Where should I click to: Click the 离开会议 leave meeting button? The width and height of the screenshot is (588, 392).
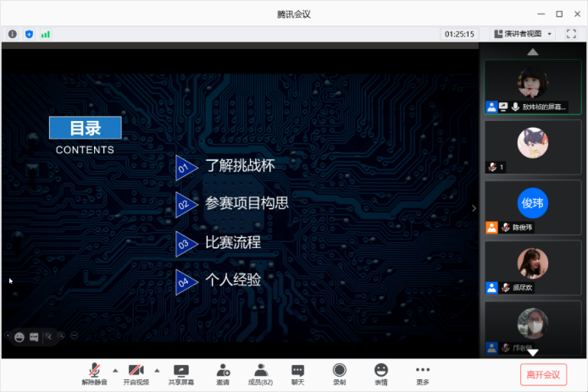click(x=542, y=374)
